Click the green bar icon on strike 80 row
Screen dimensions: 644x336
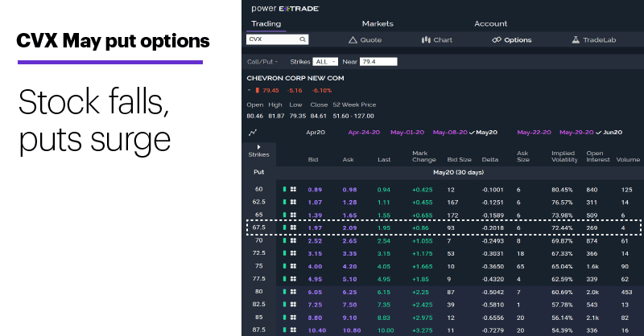tap(284, 292)
